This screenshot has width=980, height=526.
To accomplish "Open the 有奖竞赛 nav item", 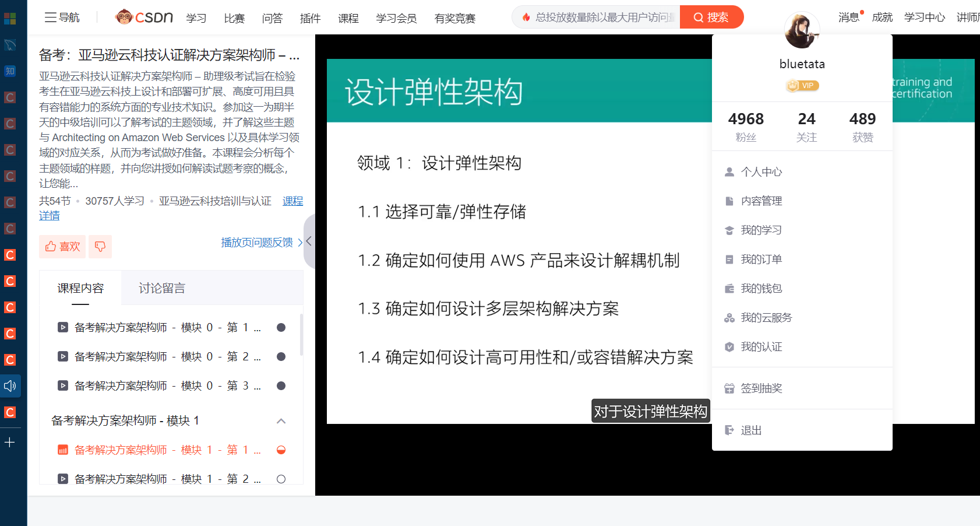I will pyautogui.click(x=455, y=18).
